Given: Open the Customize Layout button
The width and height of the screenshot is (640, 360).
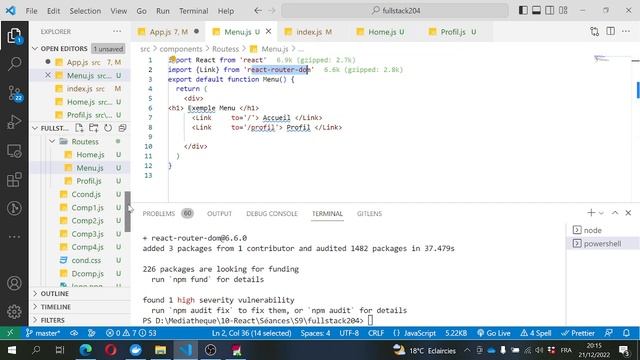Looking at the screenshot, I should (563, 11).
